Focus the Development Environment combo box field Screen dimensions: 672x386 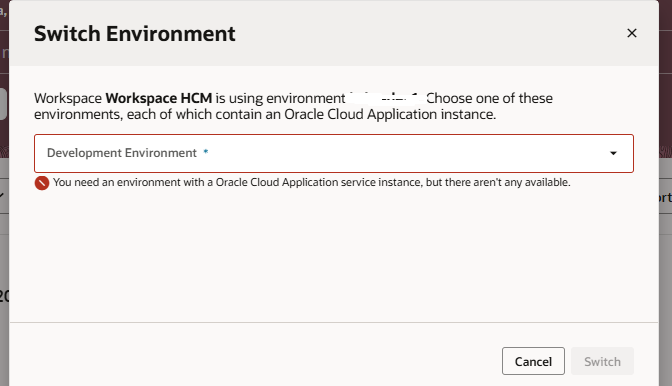coord(334,153)
